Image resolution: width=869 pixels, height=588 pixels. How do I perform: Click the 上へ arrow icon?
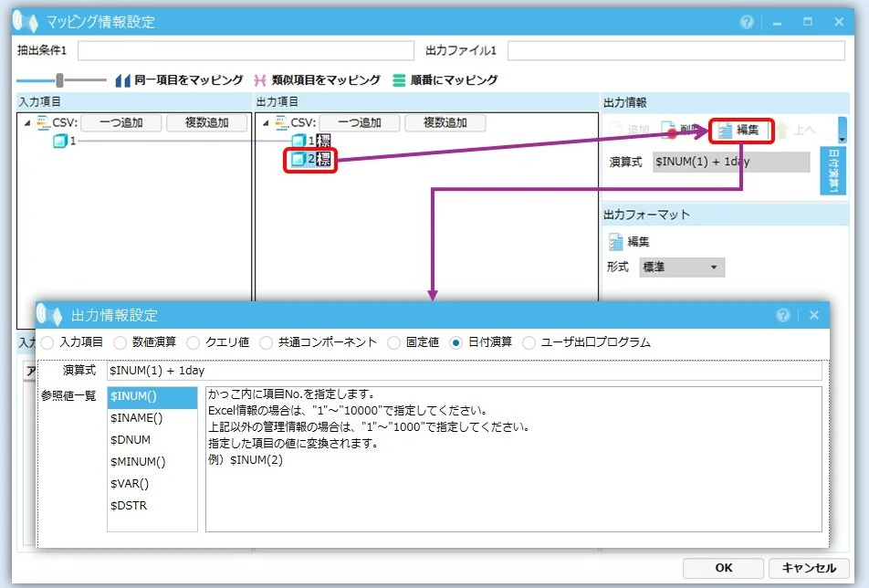click(x=782, y=131)
